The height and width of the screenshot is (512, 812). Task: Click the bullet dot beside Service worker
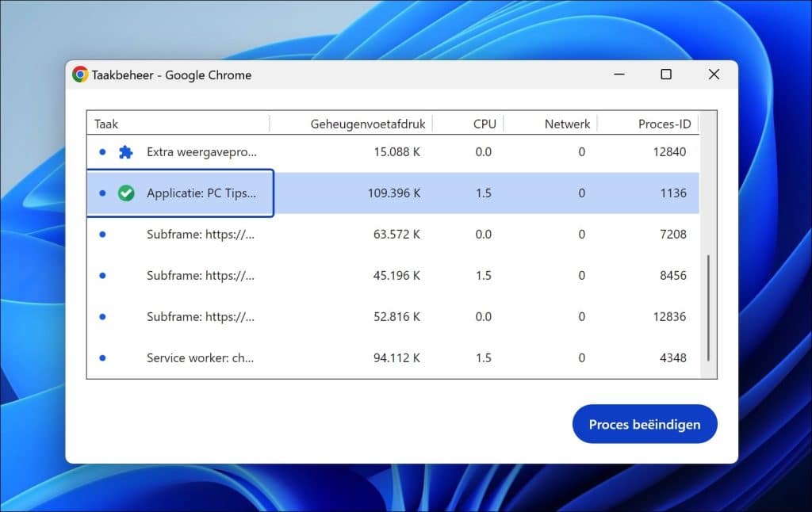102,357
